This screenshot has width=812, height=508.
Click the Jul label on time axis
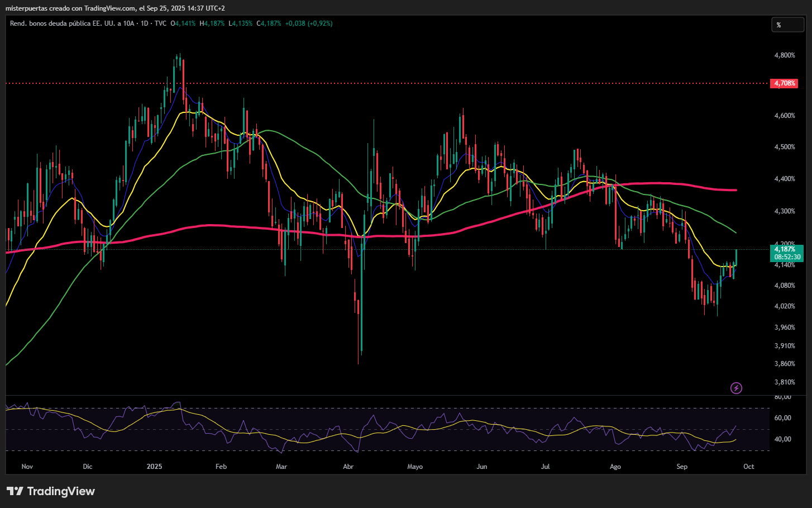[546, 467]
